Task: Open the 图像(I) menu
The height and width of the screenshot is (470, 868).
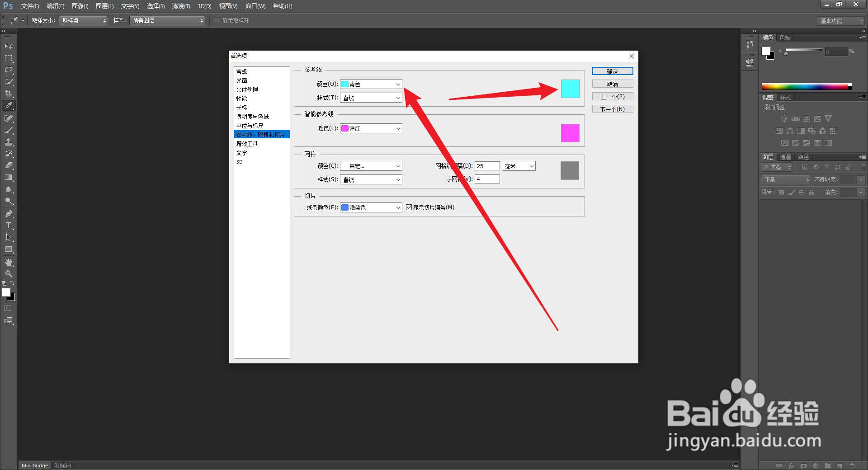Action: point(80,6)
